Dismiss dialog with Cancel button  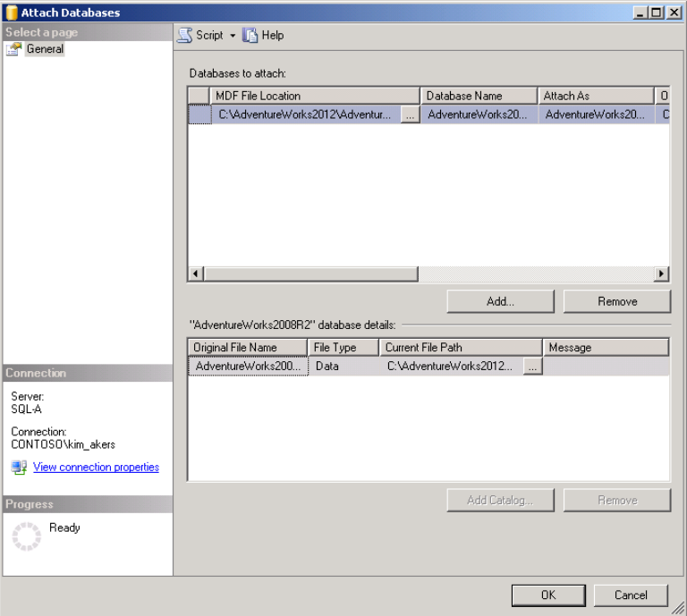[x=631, y=595]
